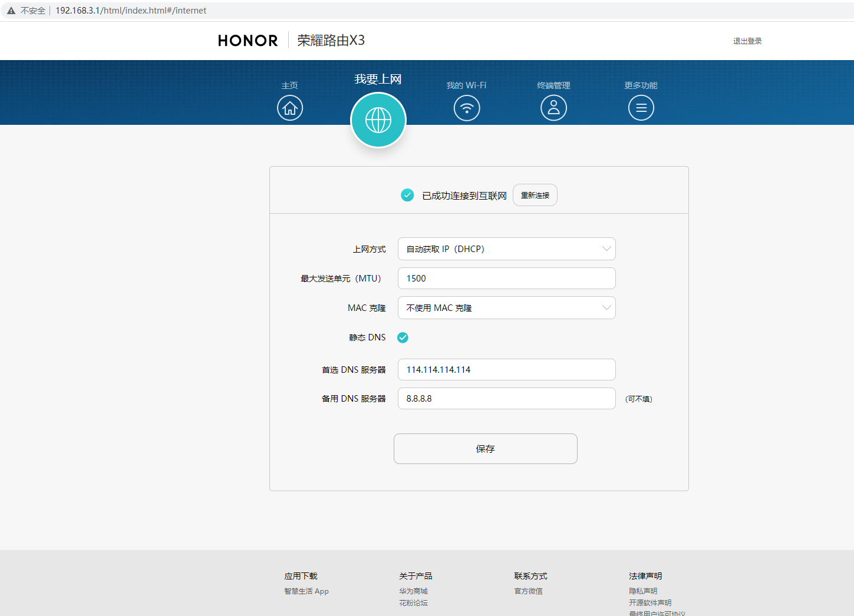Click the insecure warning icon in address bar
Screen dimensions: 854x616
tap(11, 11)
